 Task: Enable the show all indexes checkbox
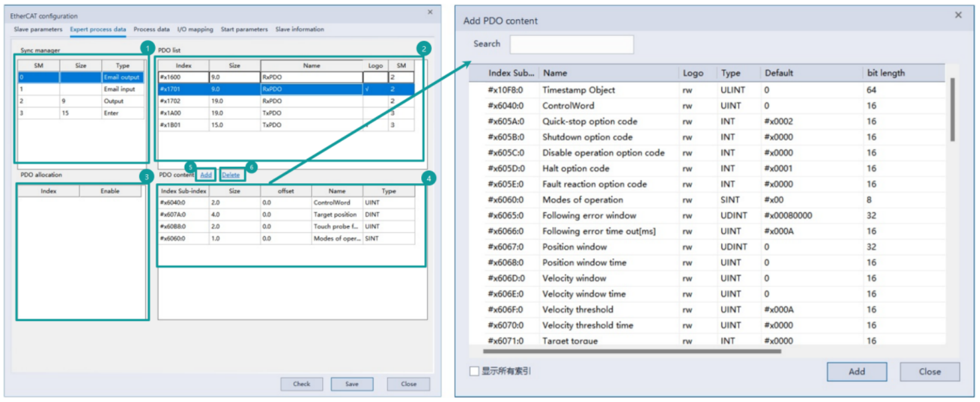coord(474,372)
